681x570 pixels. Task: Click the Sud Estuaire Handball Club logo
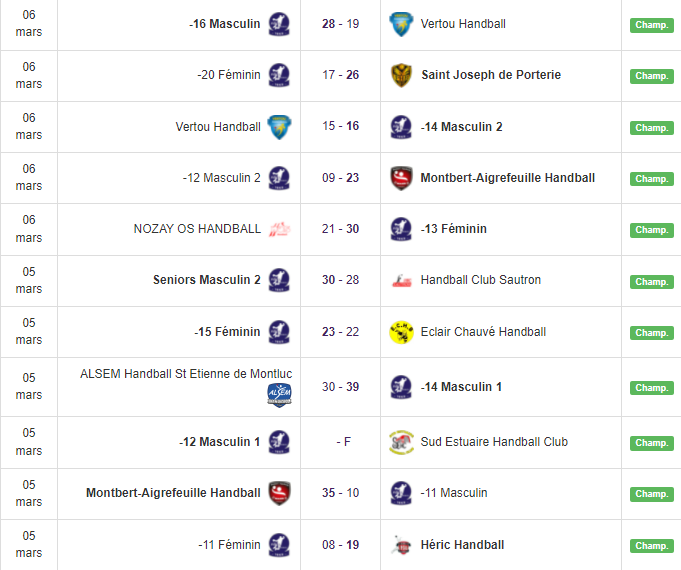401,442
